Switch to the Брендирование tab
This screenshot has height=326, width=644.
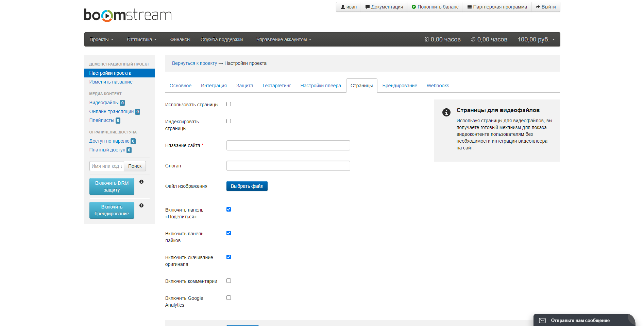click(x=400, y=86)
